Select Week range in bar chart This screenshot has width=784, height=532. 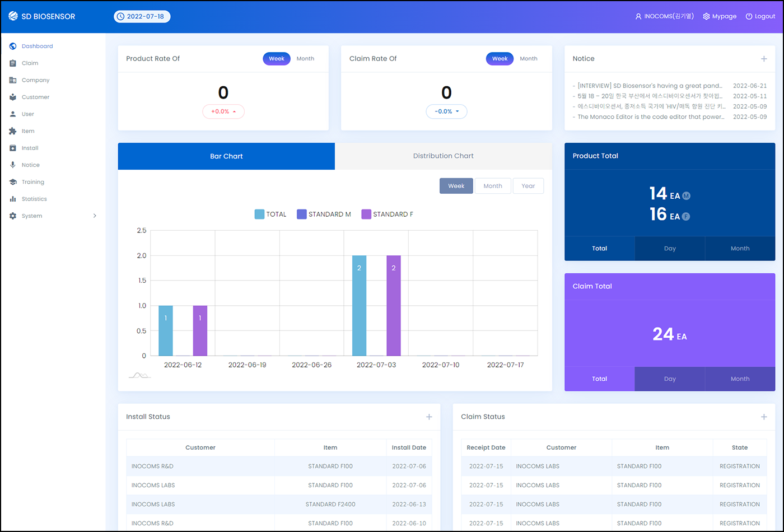click(456, 186)
